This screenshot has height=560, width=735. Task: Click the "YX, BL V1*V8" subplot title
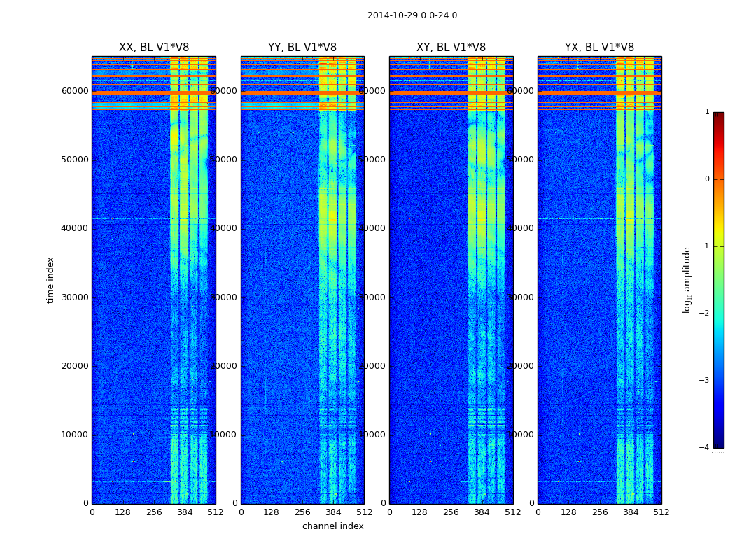pos(599,48)
